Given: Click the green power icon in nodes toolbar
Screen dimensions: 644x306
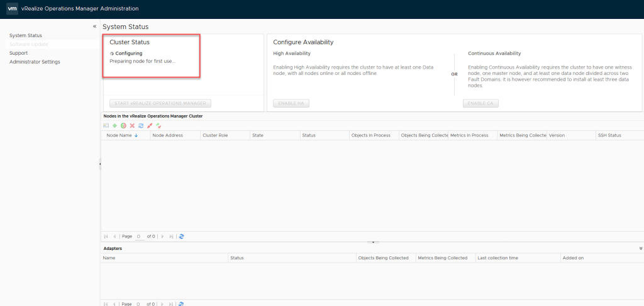Looking at the screenshot, I should pyautogui.click(x=123, y=126).
